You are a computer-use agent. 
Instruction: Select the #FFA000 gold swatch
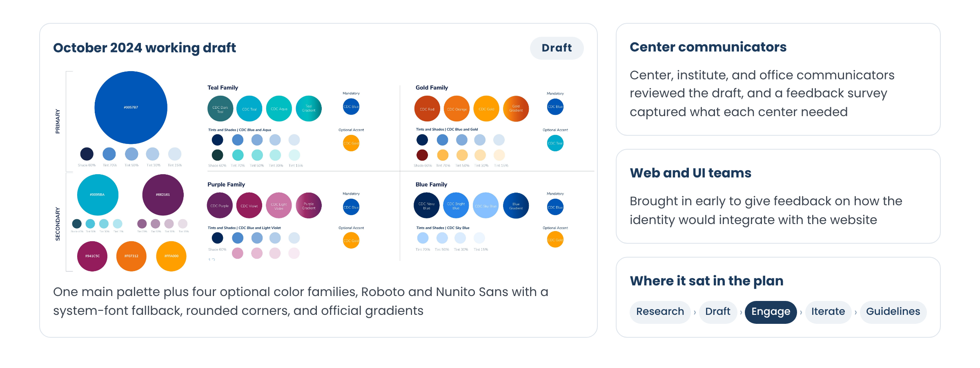tap(171, 256)
